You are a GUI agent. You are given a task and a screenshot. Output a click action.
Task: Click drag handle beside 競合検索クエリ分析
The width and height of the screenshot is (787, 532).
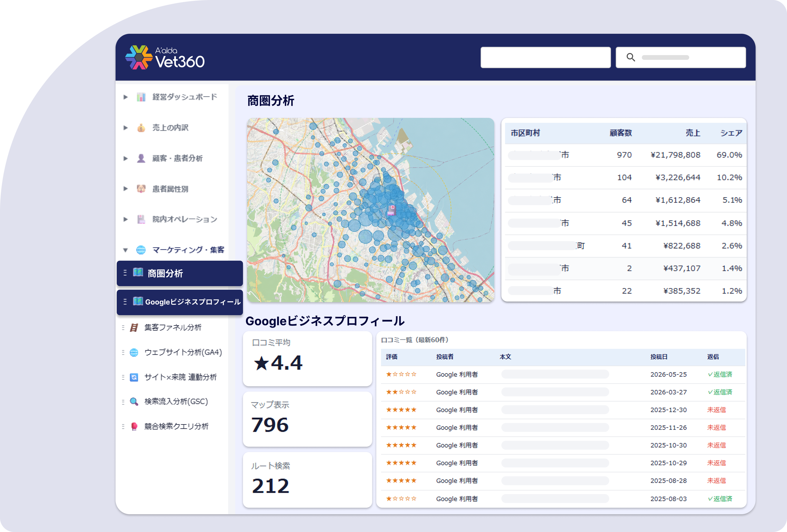pyautogui.click(x=123, y=427)
